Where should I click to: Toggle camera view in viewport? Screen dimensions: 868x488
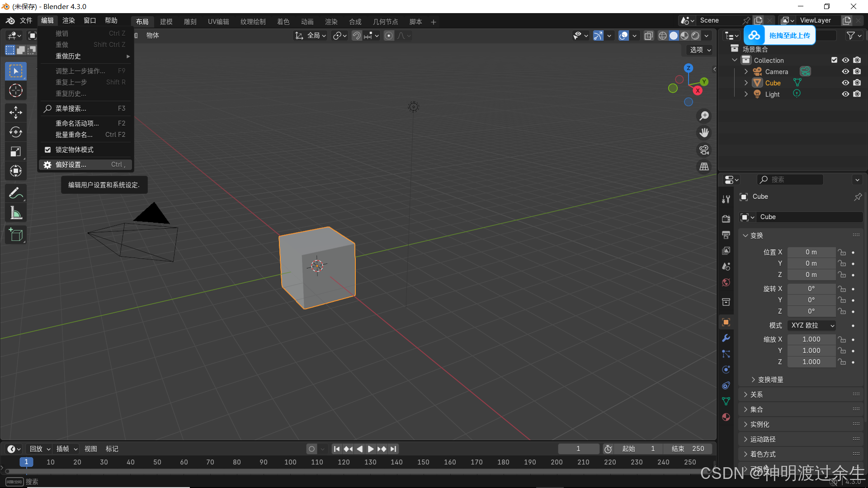(x=704, y=150)
